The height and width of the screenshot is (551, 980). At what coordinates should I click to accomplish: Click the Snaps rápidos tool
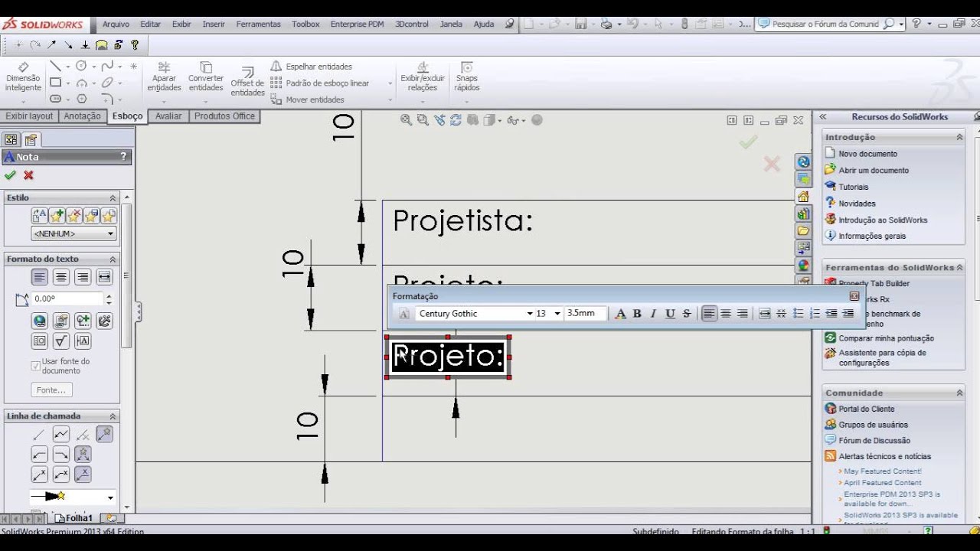tap(466, 77)
